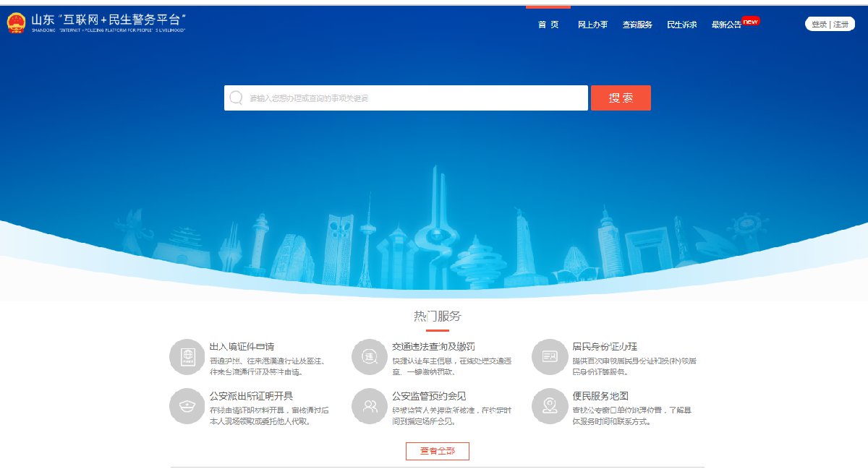Click description text beginning 提供首次申领居民身份证
Screen dimensions: 868x469
tap(634, 366)
